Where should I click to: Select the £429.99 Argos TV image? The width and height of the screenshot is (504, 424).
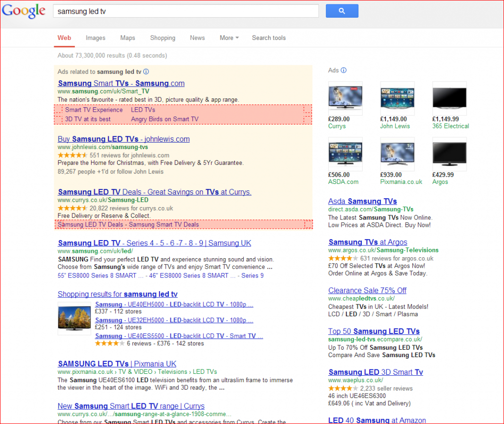[449, 154]
